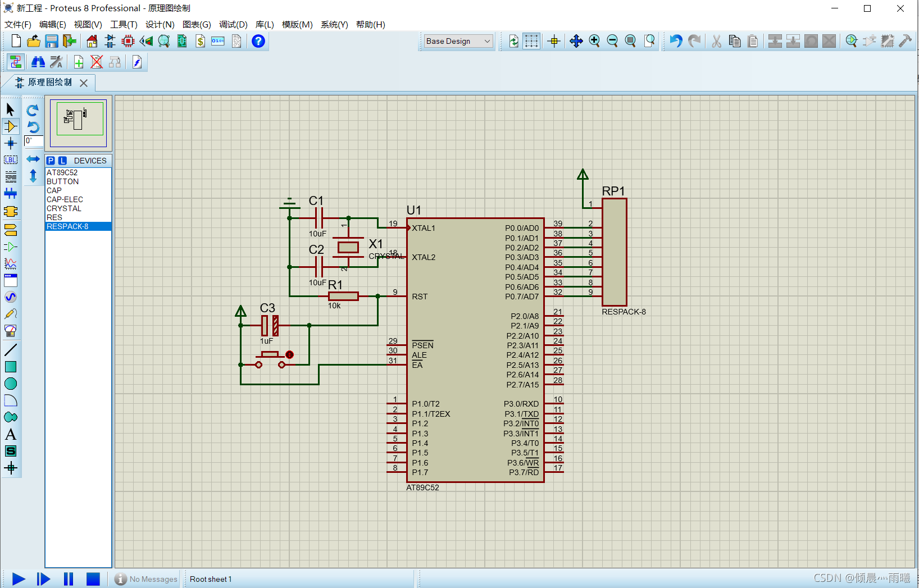The height and width of the screenshot is (588, 919).
Task: Select the Component mode tool
Action: (11, 126)
